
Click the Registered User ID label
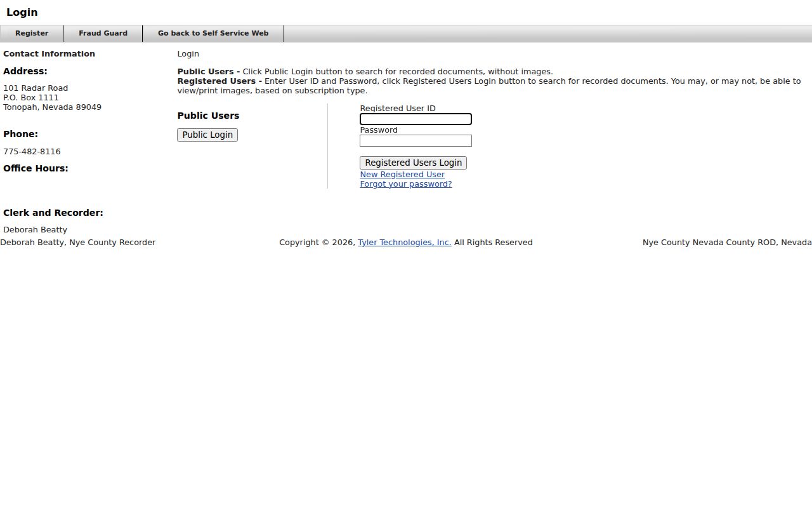pos(398,109)
